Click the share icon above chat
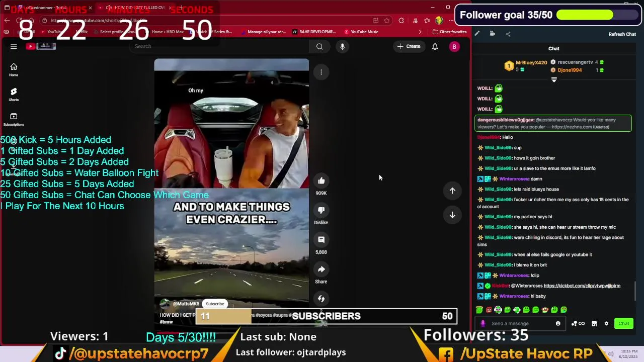This screenshot has height=362, width=644. [x=508, y=34]
